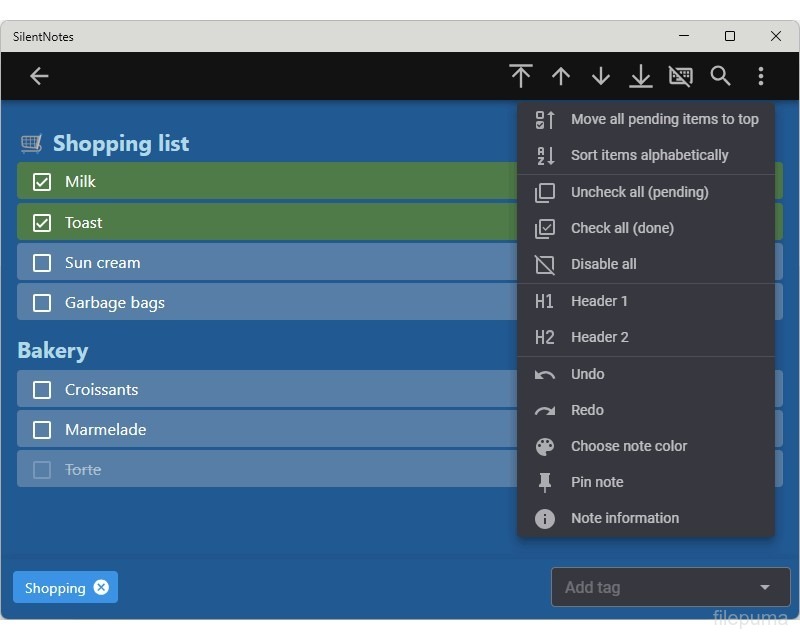Screen dimensions: 800x640
Task: Toggle the keyboard icon in toolbar
Action: tap(681, 76)
